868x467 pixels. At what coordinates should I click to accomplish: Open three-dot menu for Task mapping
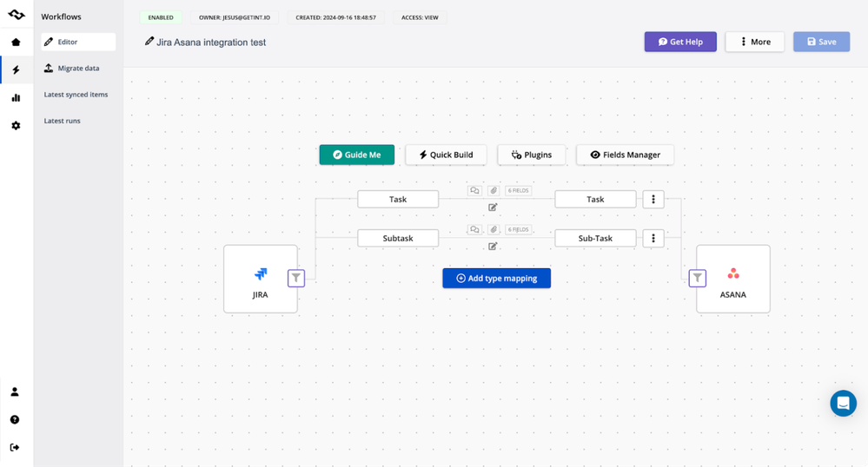[x=653, y=199]
